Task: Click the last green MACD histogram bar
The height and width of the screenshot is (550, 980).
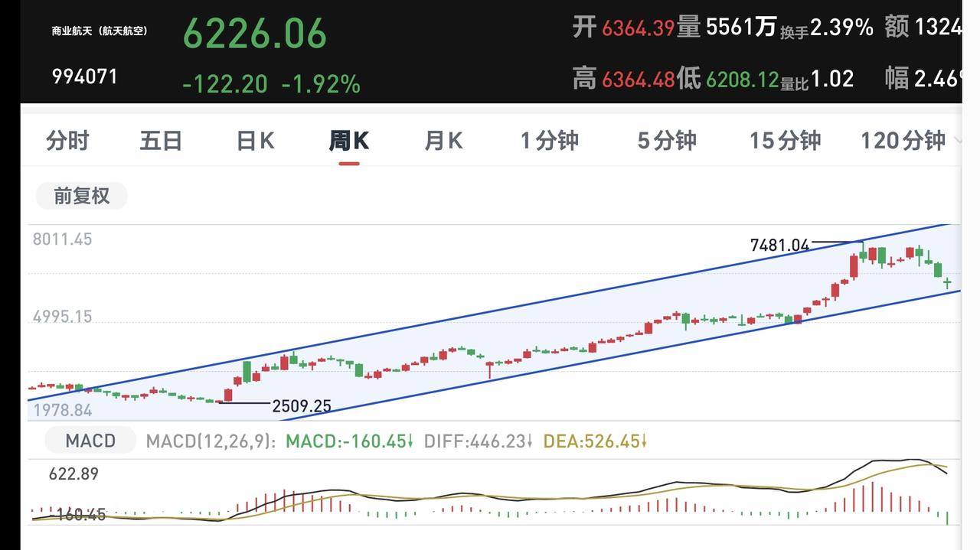Action: click(x=948, y=518)
